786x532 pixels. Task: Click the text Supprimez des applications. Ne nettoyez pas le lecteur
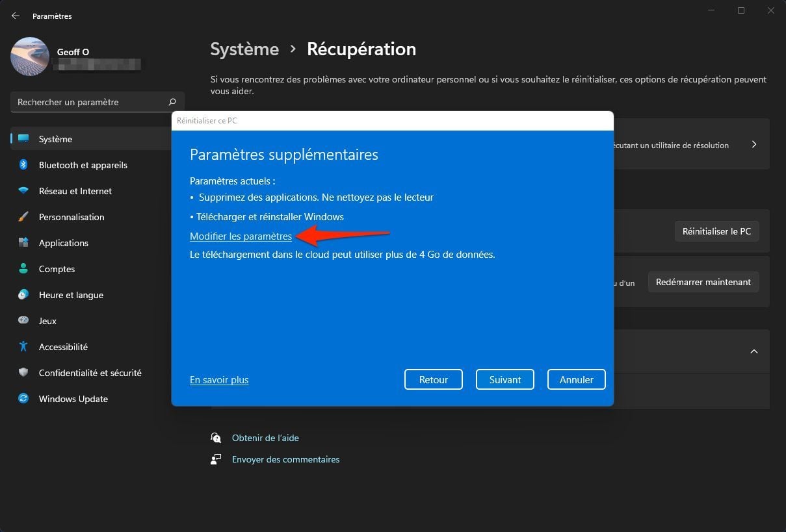316,197
